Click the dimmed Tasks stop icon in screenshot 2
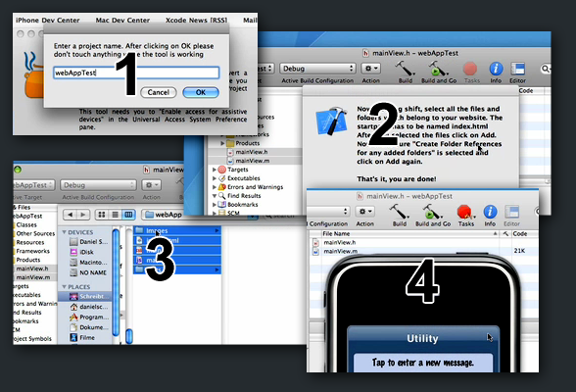This screenshot has width=576, height=392. 470,69
